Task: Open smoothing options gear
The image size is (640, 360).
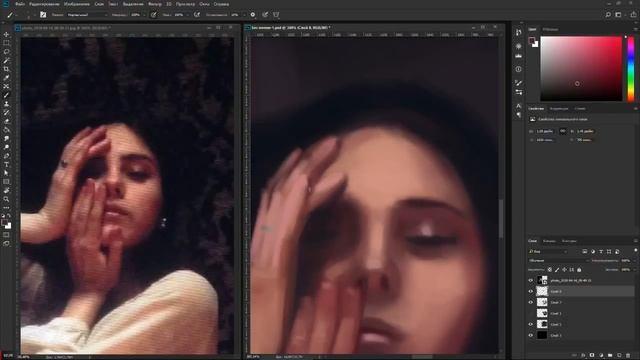Action: (253, 15)
